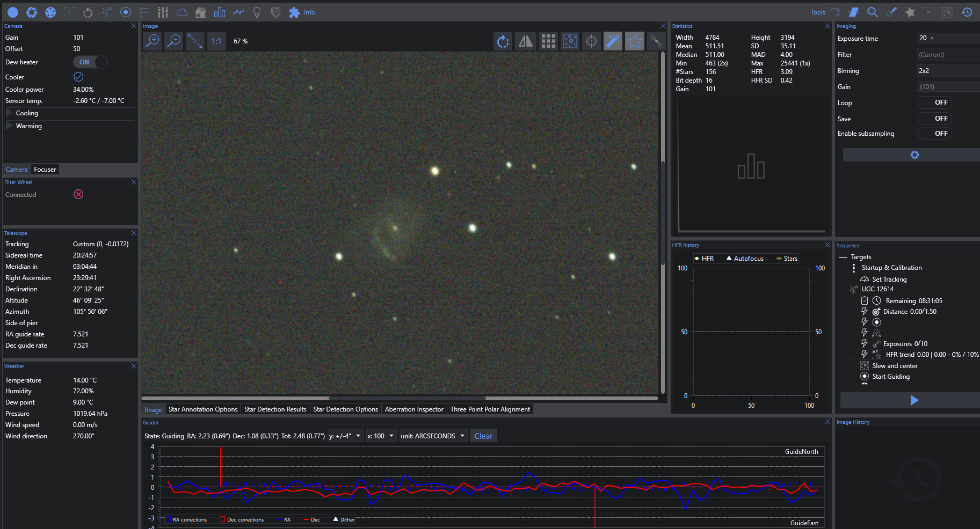The image size is (980, 529).
Task: Switch to the Focuser tab
Action: (45, 170)
